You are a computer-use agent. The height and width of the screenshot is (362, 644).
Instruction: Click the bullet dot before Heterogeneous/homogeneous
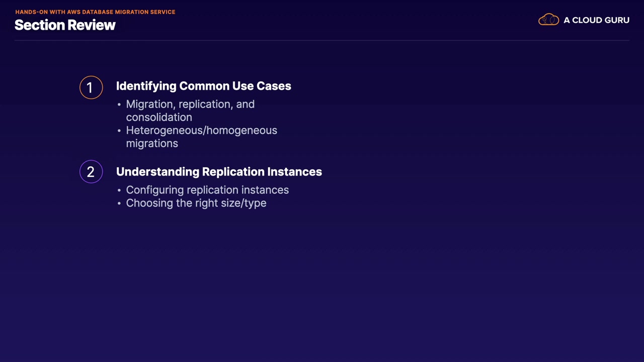(x=119, y=131)
